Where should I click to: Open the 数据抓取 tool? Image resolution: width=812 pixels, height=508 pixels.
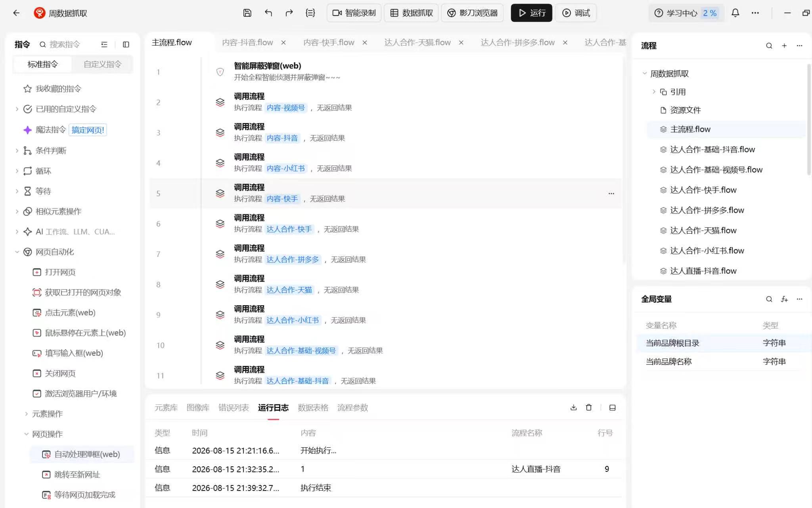[x=412, y=13]
